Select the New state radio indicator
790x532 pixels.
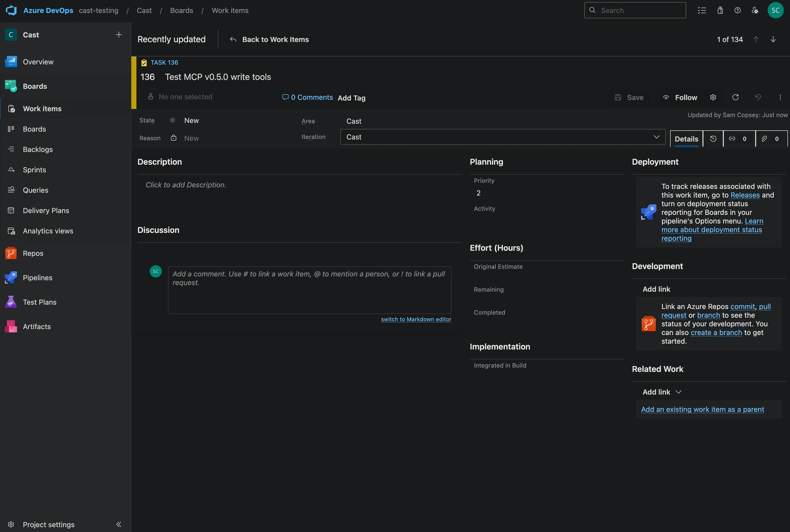tap(172, 120)
